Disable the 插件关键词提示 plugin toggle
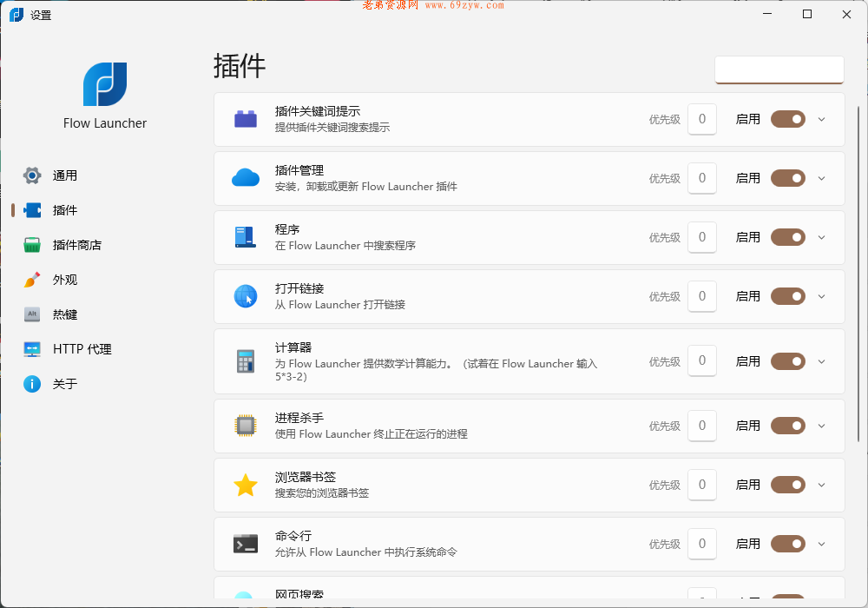 click(788, 119)
